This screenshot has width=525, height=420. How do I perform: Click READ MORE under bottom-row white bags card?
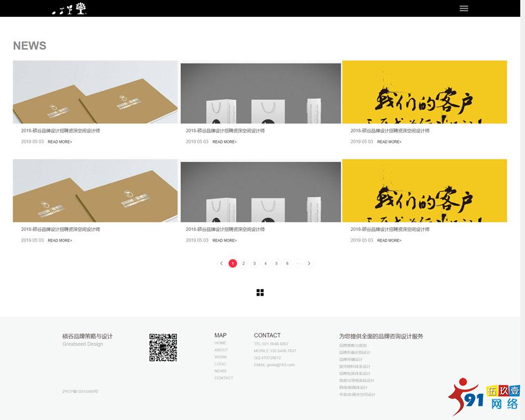point(224,240)
